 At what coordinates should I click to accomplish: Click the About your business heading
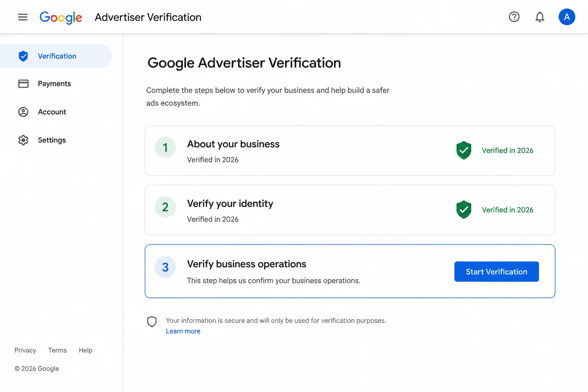(234, 144)
